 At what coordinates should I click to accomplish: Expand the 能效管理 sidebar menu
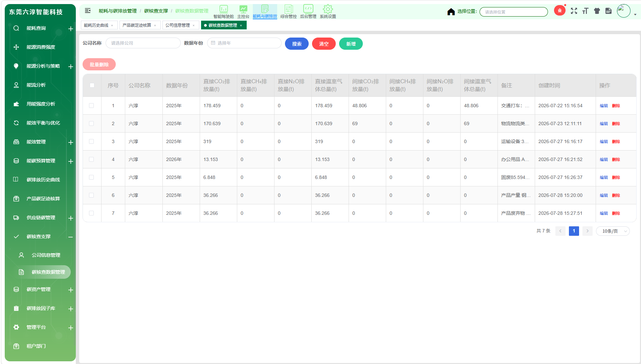pos(71,142)
